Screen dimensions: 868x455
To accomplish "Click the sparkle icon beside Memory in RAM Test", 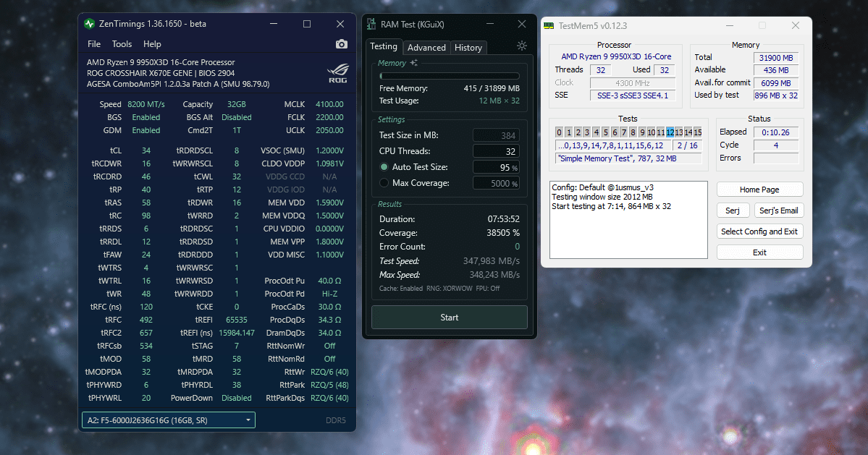I will tap(413, 63).
